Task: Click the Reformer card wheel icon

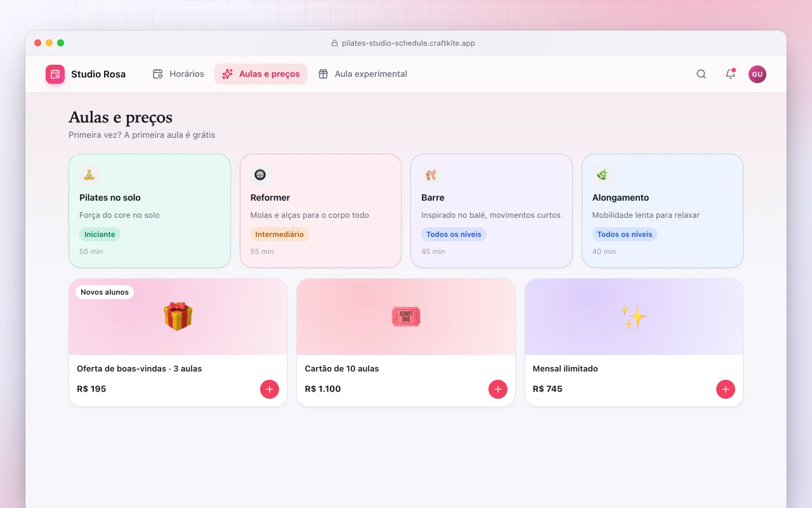Action: (x=260, y=175)
